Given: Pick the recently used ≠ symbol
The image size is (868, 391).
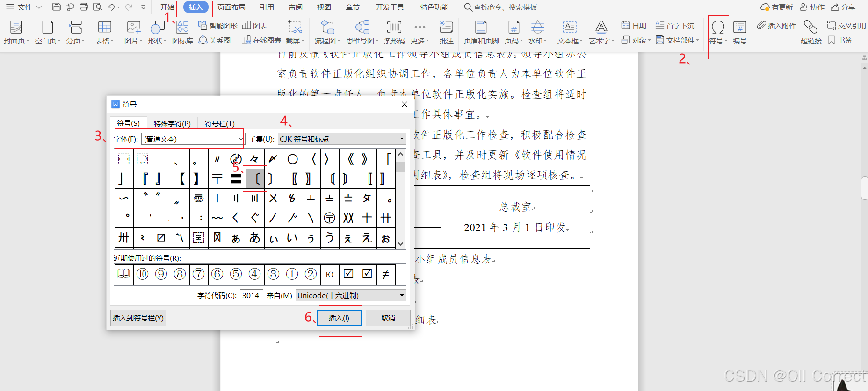Looking at the screenshot, I should (x=386, y=274).
